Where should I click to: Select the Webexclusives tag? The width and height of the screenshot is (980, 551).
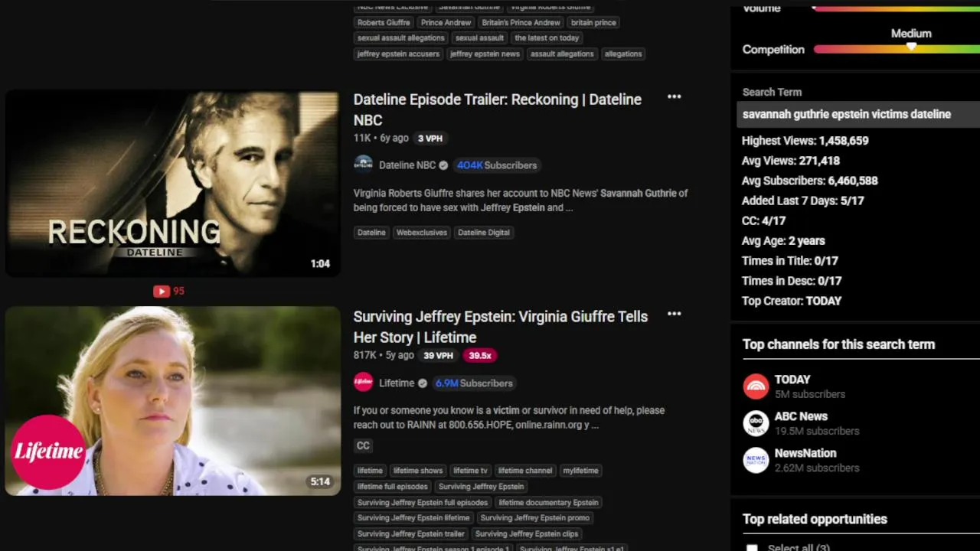(421, 233)
